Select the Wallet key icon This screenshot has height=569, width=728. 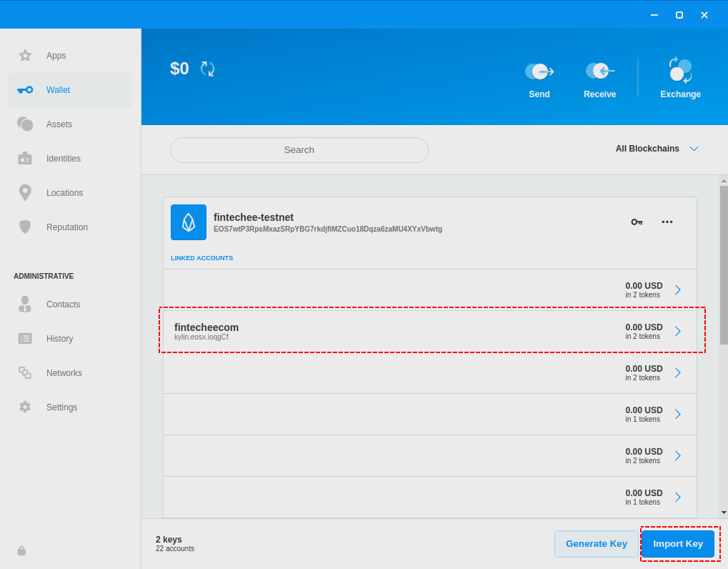click(x=25, y=89)
